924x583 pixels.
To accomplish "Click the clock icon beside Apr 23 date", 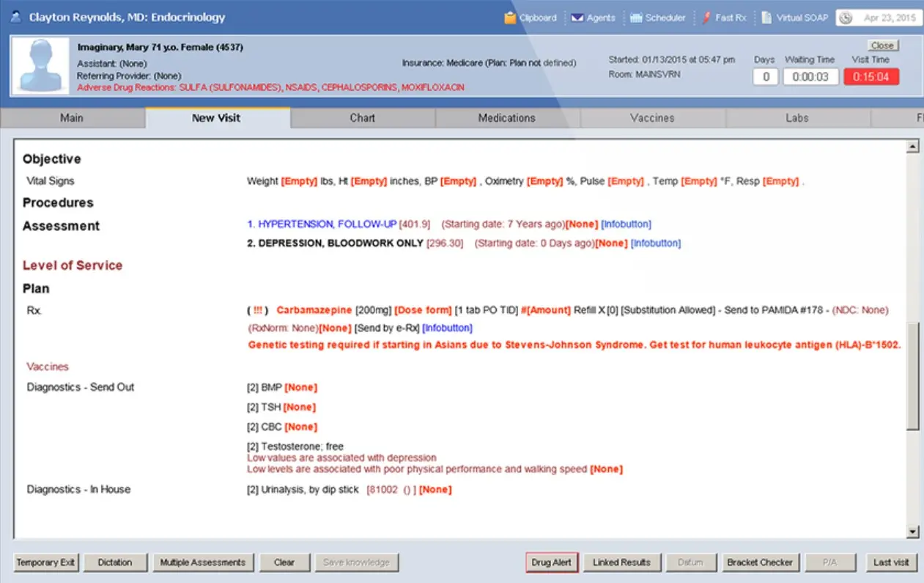I will [x=847, y=18].
